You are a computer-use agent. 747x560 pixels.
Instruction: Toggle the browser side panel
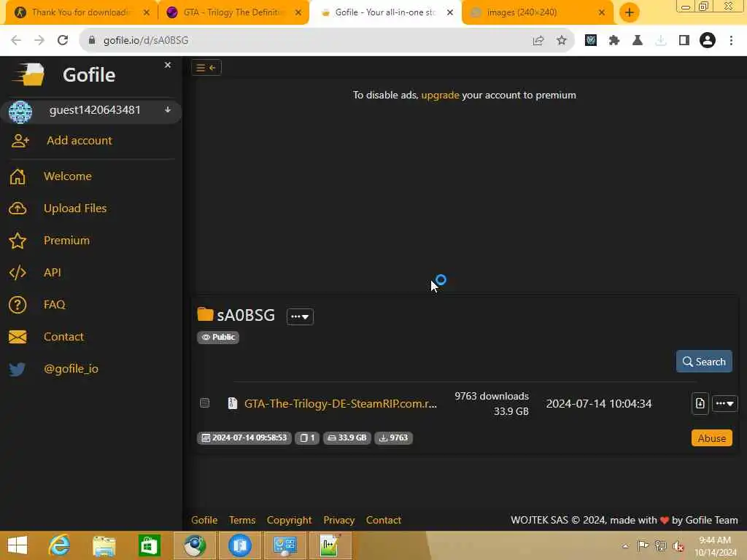(x=684, y=41)
